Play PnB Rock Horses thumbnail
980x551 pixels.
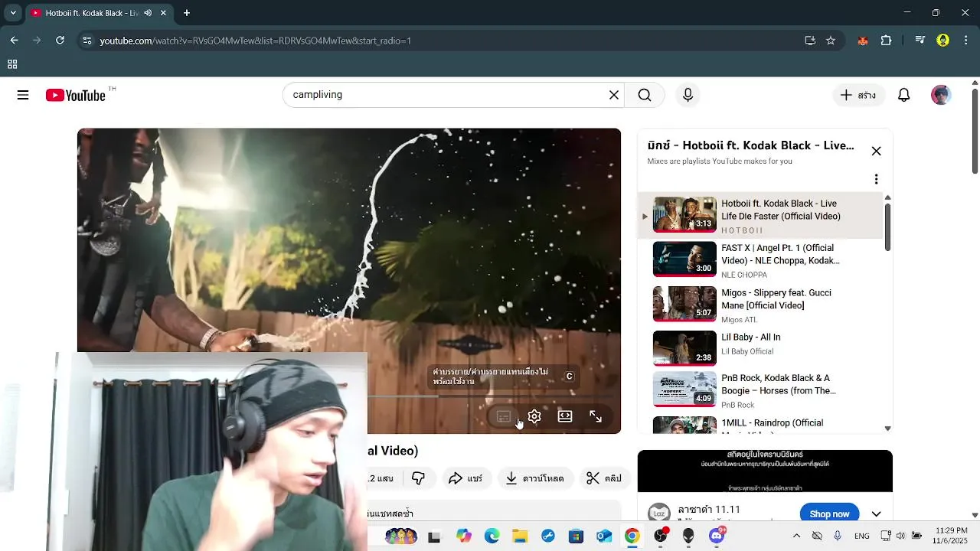[684, 390]
